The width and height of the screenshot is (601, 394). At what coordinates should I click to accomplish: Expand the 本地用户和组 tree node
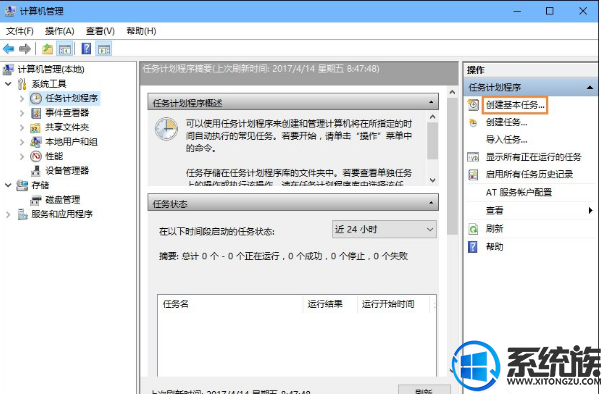[22, 142]
